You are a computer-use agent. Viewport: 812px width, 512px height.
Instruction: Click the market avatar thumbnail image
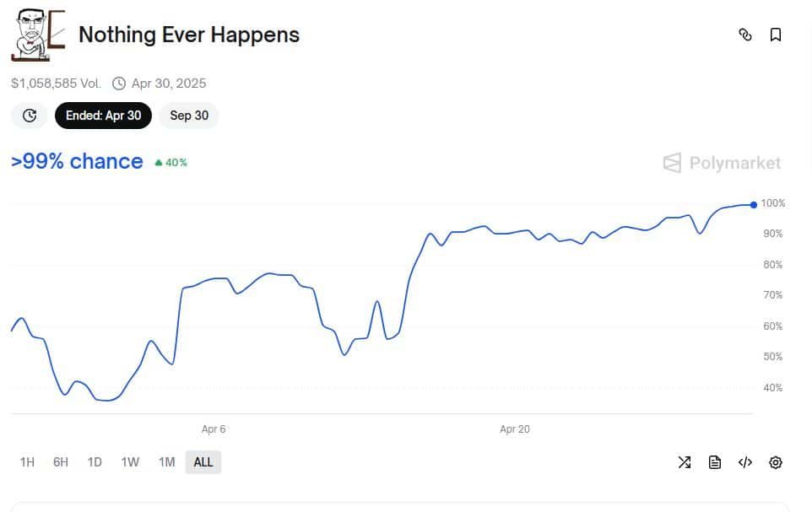38,35
